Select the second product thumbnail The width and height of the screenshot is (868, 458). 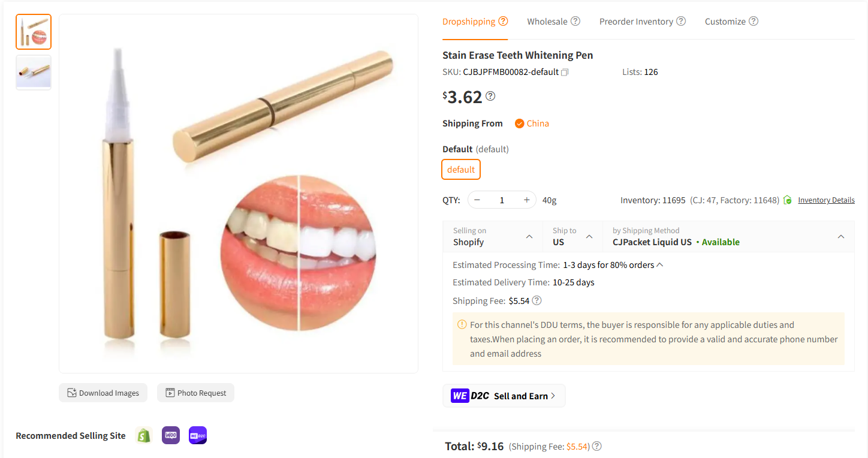(x=33, y=72)
